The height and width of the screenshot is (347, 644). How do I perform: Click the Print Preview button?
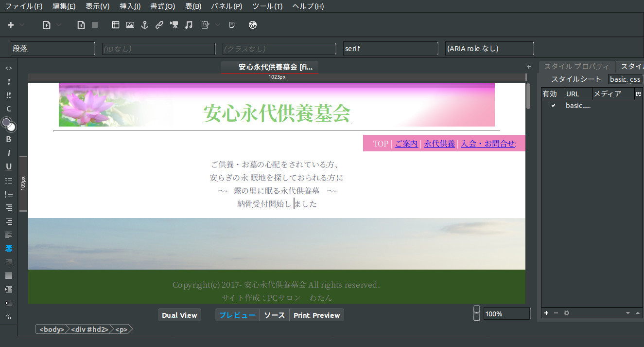(317, 315)
